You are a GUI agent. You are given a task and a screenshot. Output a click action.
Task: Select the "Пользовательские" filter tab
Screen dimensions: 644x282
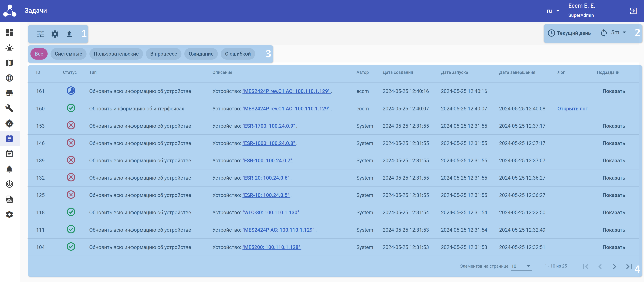(116, 54)
